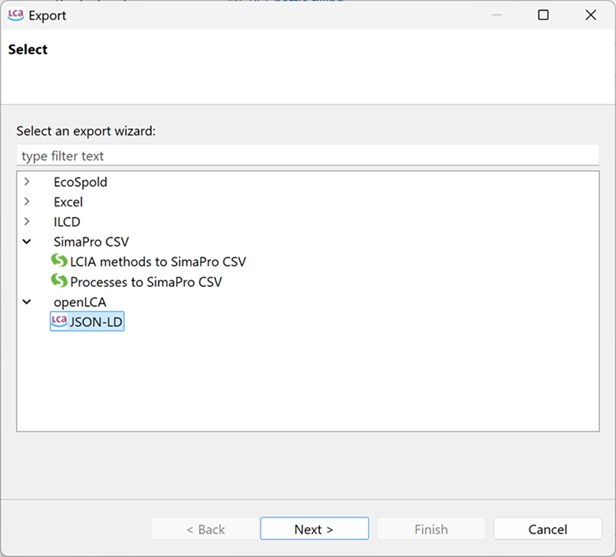Close the Export dialog with X
This screenshot has width=616, height=557.
pos(591,15)
